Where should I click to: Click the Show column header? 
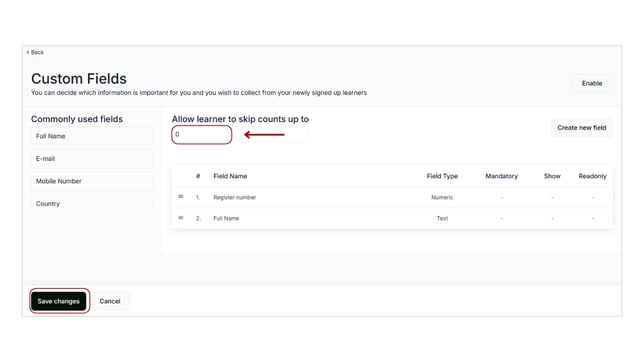coord(552,176)
